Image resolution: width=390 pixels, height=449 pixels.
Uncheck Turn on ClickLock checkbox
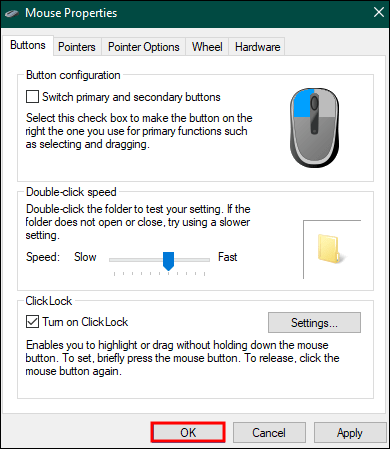click(32, 322)
